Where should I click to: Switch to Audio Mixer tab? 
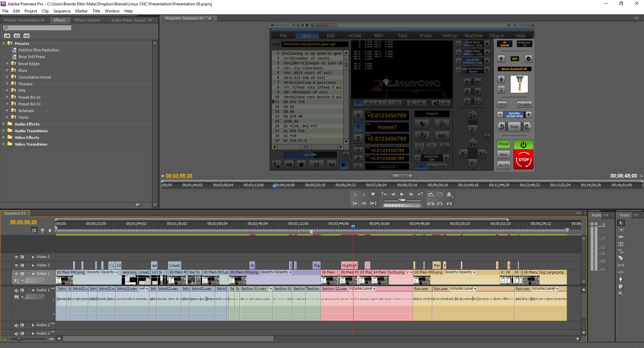pyautogui.click(x=128, y=20)
